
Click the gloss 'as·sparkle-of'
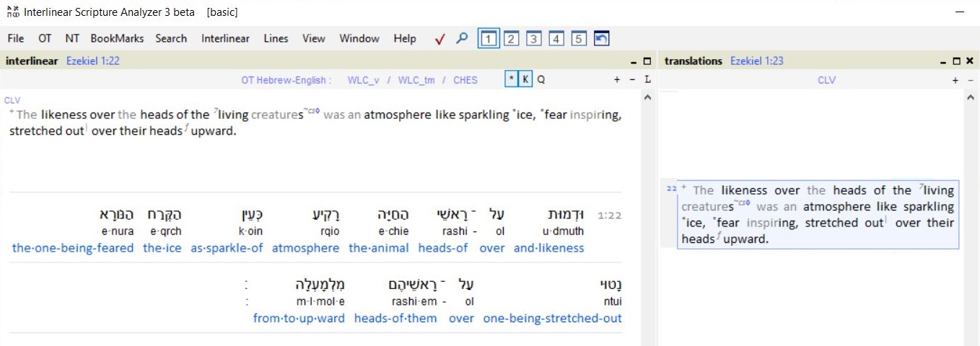227,248
